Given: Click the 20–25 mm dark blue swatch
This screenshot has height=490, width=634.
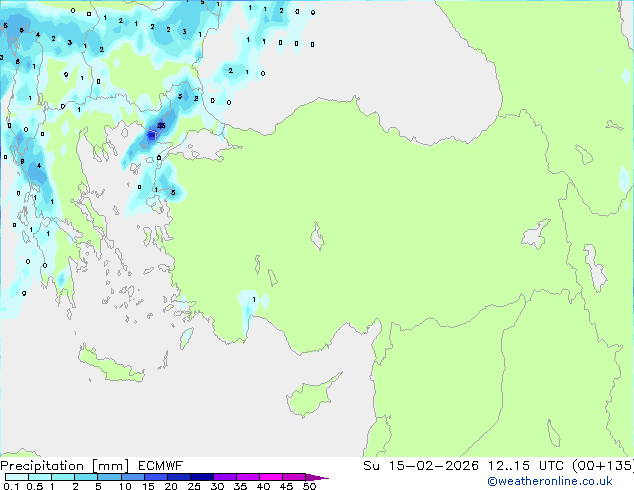Looking at the screenshot, I should coord(178,477).
